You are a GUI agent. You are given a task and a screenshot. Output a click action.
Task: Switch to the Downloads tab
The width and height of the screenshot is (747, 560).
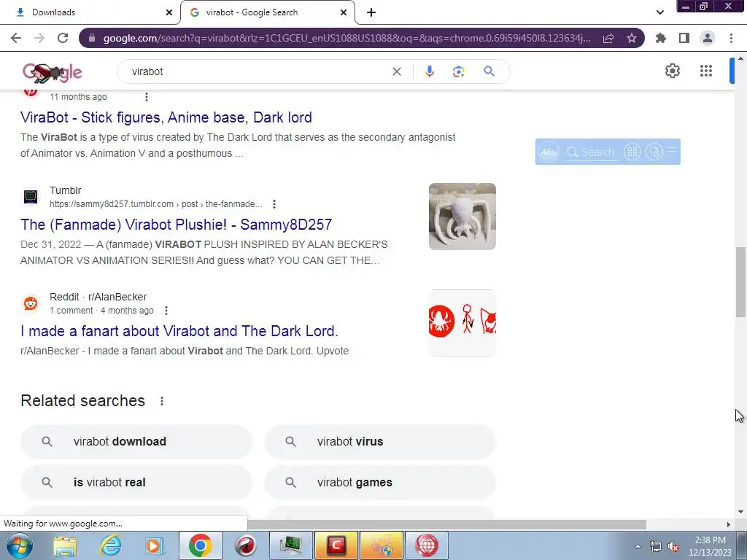pos(90,12)
